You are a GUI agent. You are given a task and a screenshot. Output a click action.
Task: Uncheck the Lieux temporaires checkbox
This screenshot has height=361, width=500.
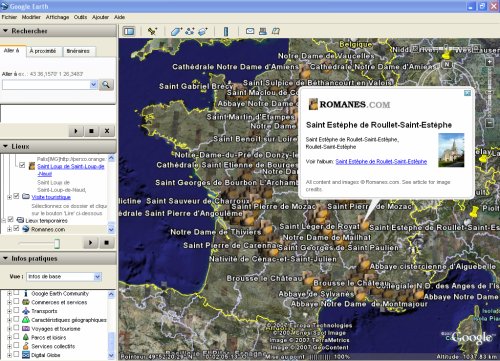click(10, 220)
